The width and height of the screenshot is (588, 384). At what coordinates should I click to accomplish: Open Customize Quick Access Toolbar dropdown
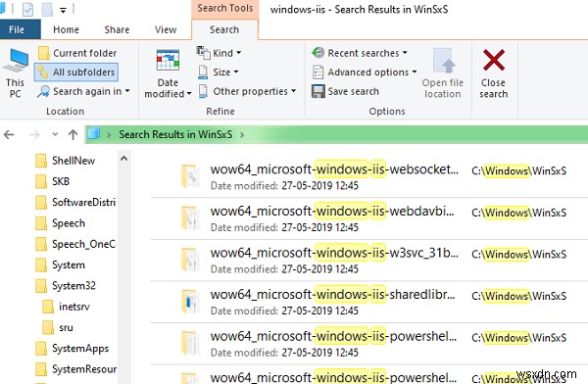(63, 10)
